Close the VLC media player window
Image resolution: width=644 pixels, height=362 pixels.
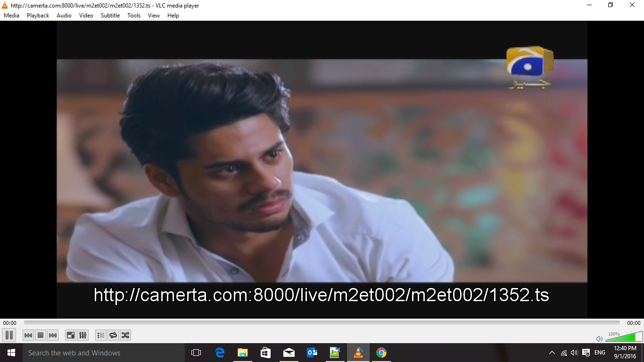click(x=632, y=5)
